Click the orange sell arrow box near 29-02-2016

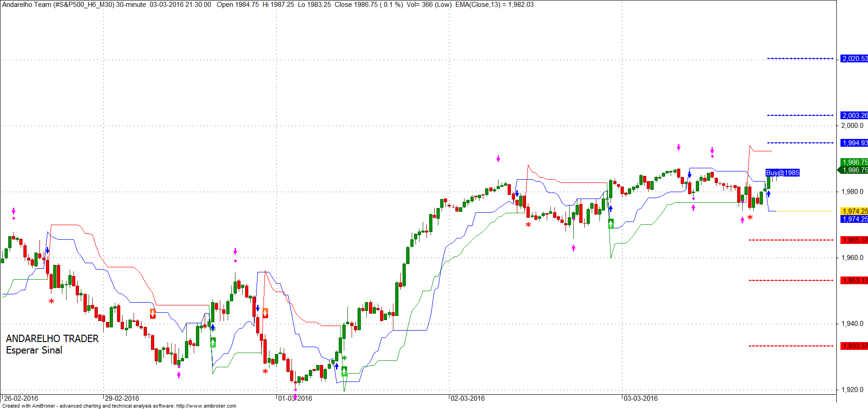coord(153,314)
